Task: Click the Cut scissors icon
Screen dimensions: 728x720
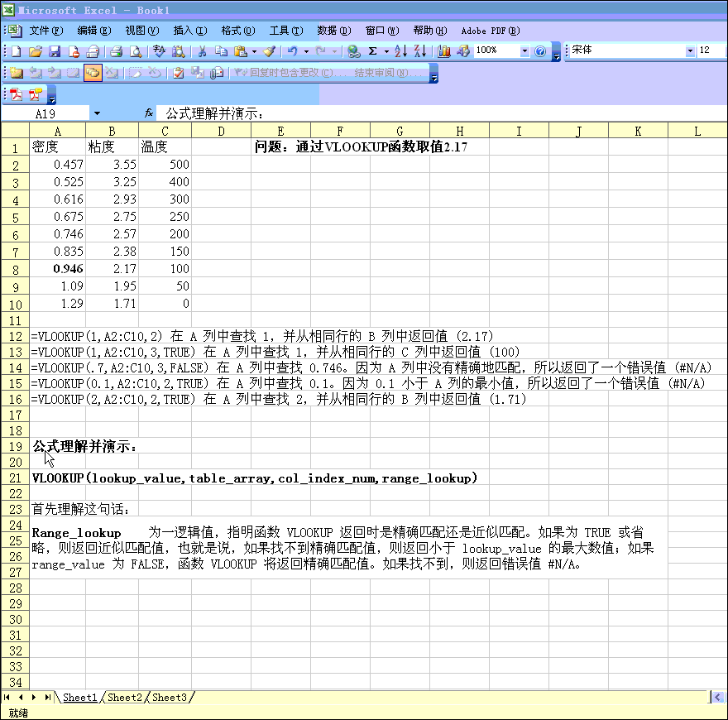Action: (201, 51)
